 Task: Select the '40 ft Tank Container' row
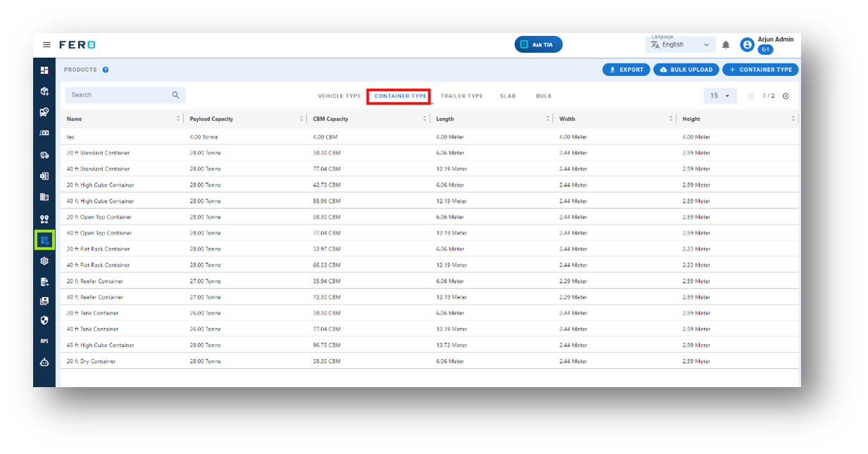click(x=430, y=329)
